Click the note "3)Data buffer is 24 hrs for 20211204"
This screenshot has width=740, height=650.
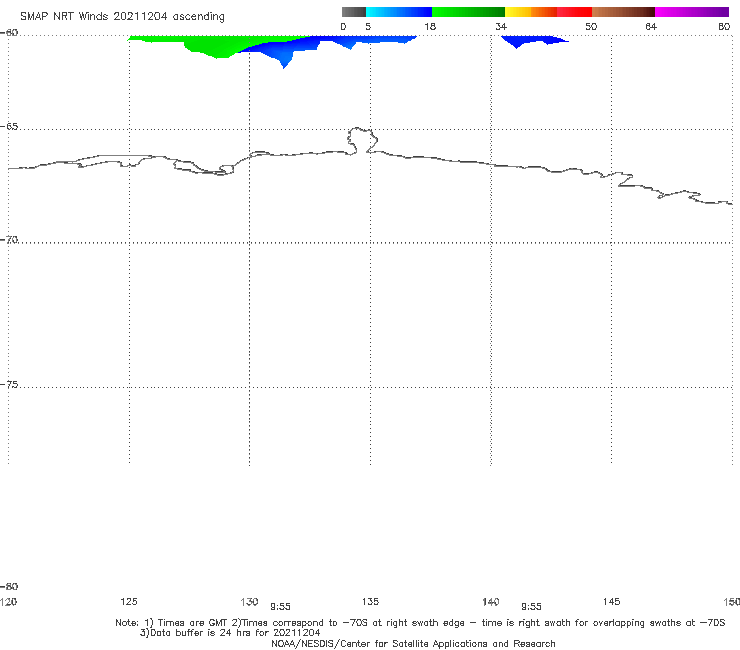click(230, 633)
